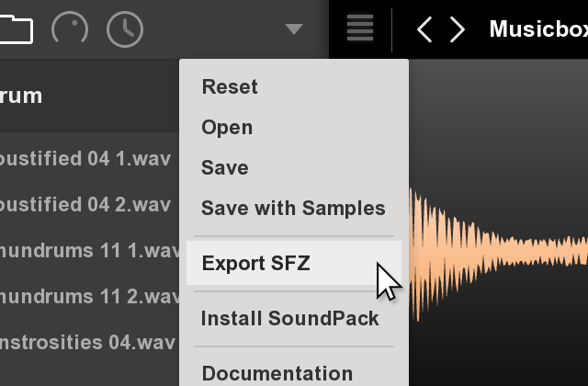The height and width of the screenshot is (386, 588).
Task: Open the folder browser icon
Action: [16, 29]
